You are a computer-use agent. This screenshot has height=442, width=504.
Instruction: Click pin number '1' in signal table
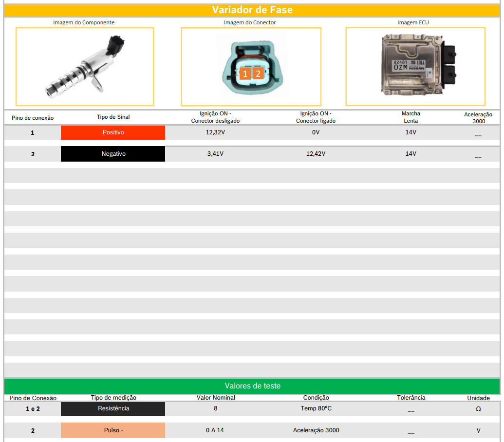[33, 133]
